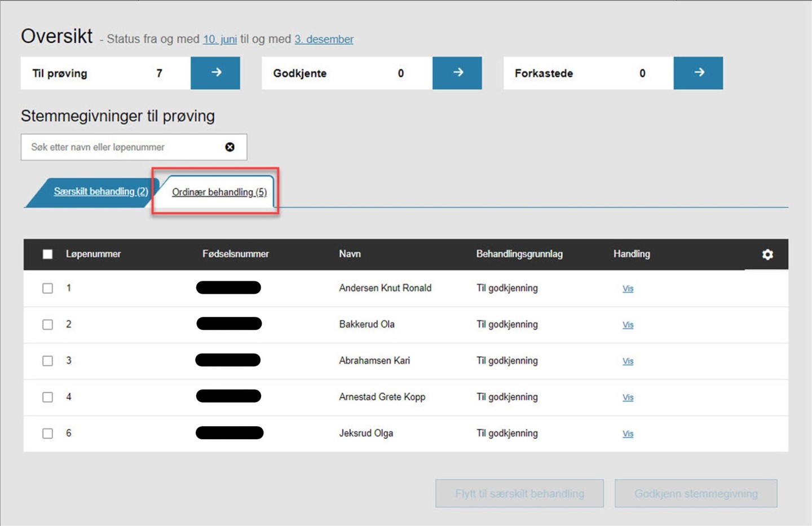
Task: Click the 3. desember end date link
Action: (x=324, y=39)
